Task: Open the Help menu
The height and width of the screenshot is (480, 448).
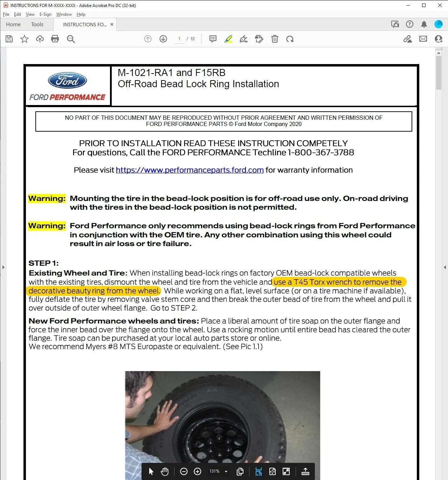Action: pos(81,14)
